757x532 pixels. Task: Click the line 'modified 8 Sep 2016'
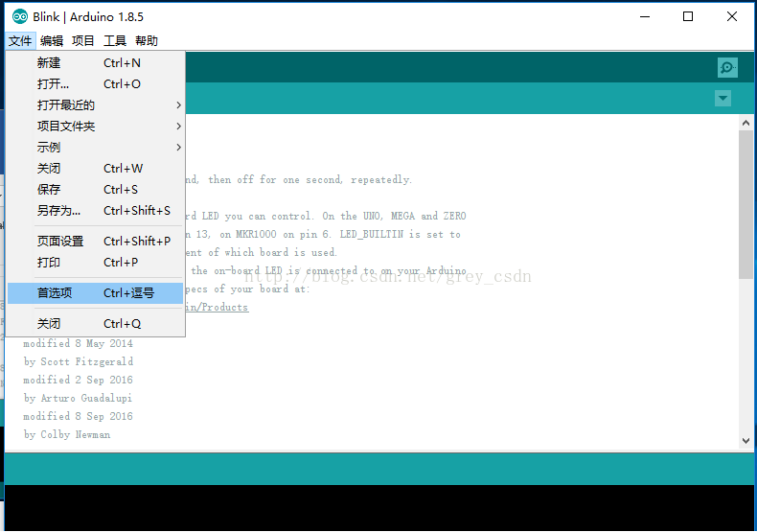[x=78, y=416]
